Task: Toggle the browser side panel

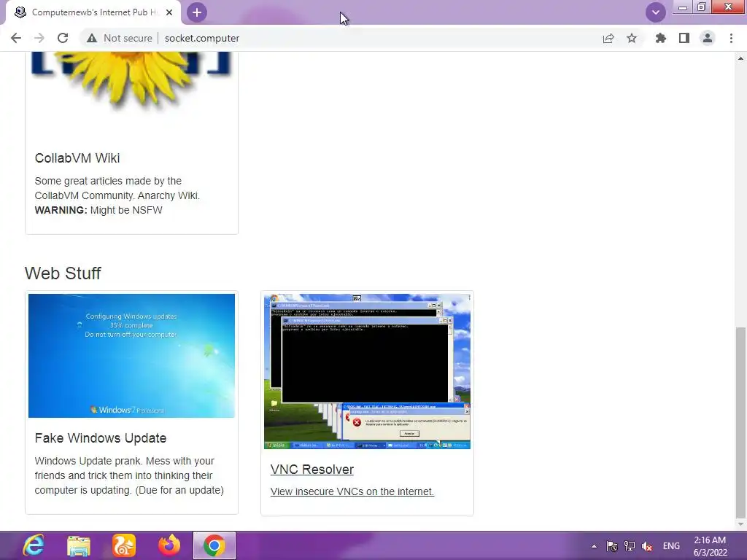Action: [684, 38]
